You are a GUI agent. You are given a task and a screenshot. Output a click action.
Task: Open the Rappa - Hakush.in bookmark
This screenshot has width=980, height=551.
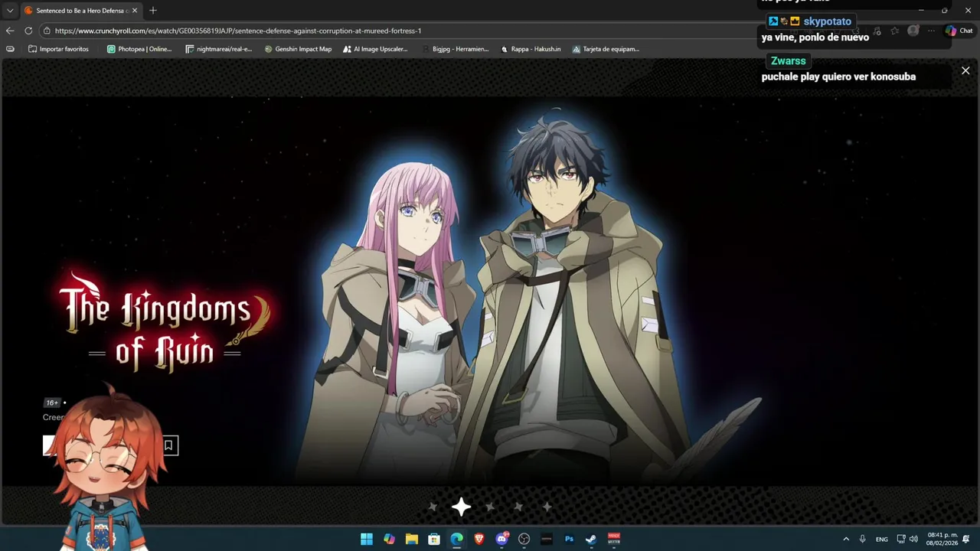pyautogui.click(x=531, y=49)
